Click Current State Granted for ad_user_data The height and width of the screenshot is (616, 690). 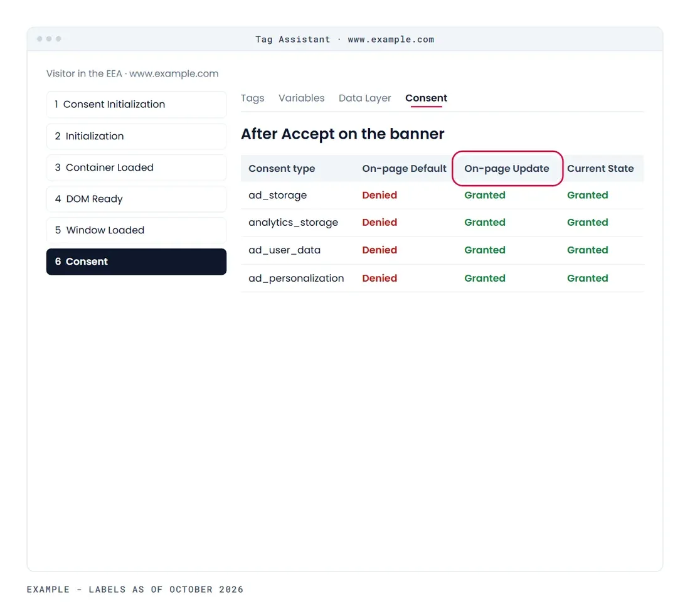tap(588, 250)
